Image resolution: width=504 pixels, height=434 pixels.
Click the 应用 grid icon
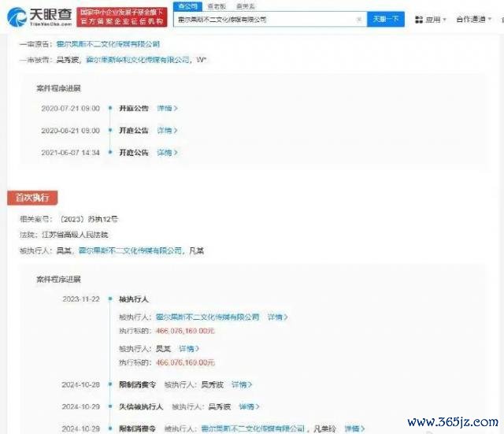[419, 20]
